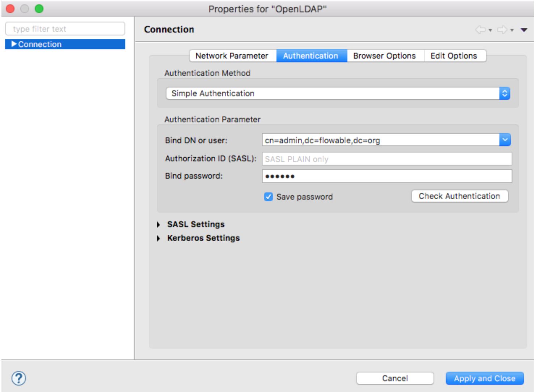Click the Authentication Method stepper arrows
This screenshot has height=392, width=537.
click(x=505, y=93)
